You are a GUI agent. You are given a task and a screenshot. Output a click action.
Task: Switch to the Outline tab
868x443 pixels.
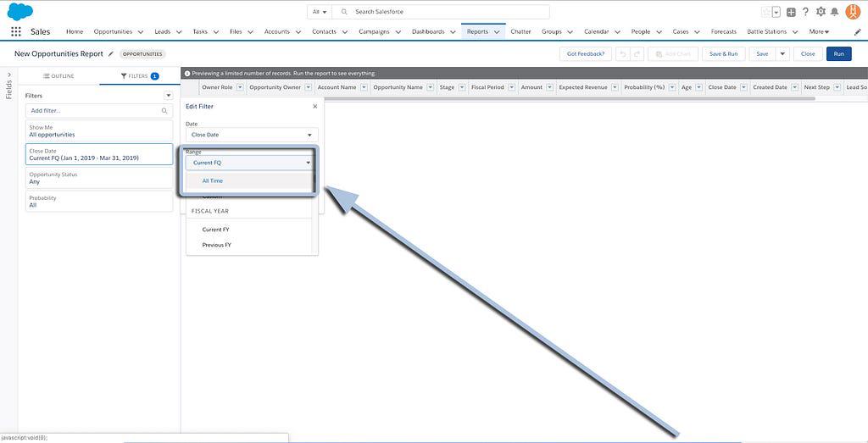pyautogui.click(x=58, y=76)
